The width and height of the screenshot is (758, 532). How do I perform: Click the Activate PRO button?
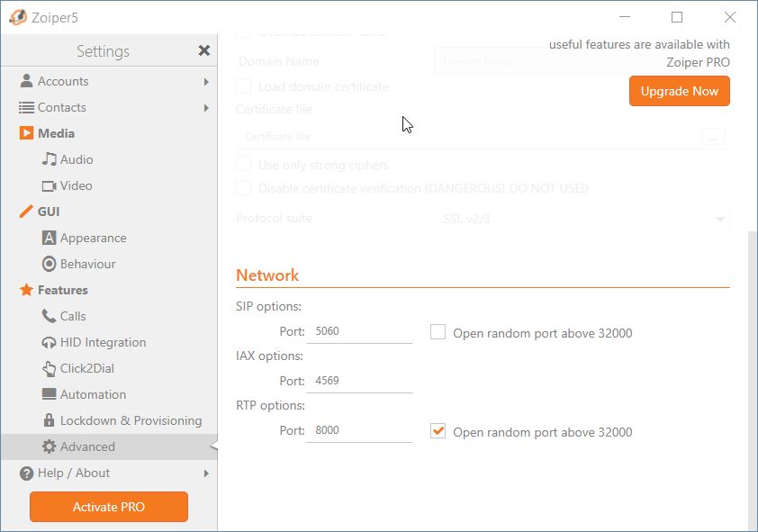point(109,507)
